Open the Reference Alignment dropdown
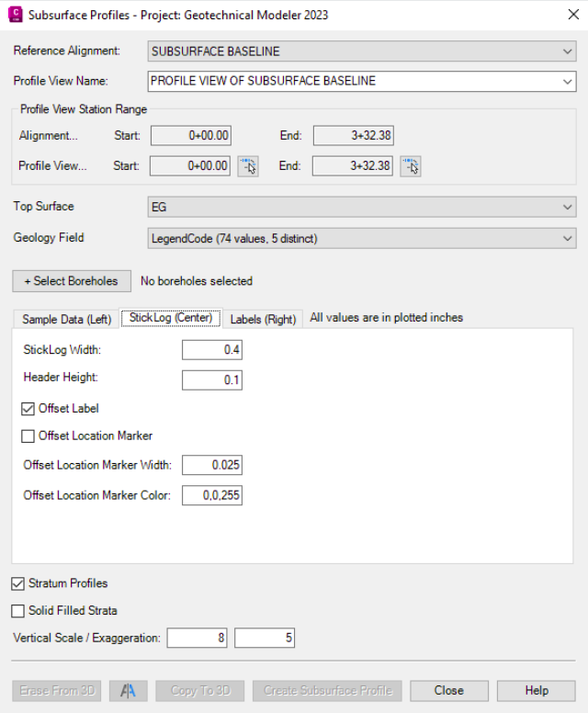588x713 pixels. 362,51
